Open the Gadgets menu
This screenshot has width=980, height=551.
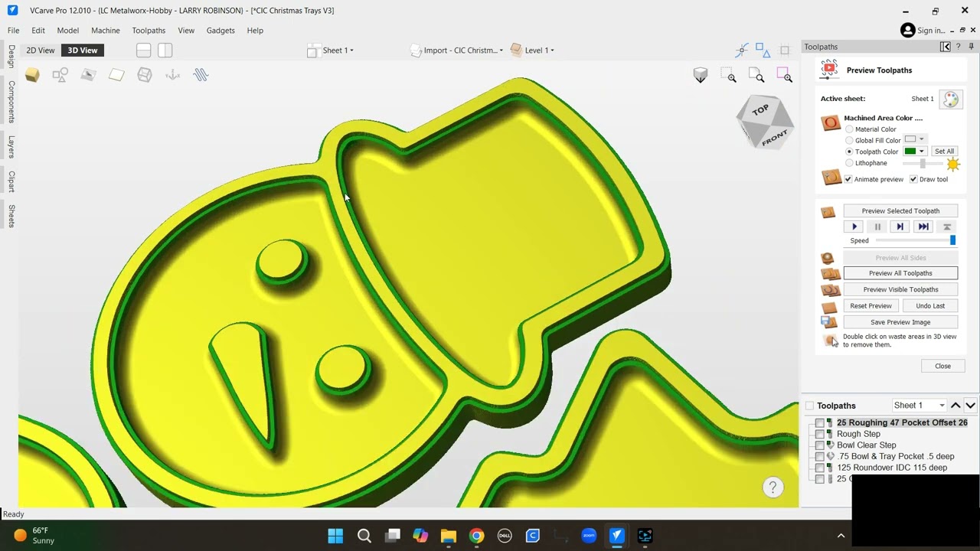pos(220,31)
